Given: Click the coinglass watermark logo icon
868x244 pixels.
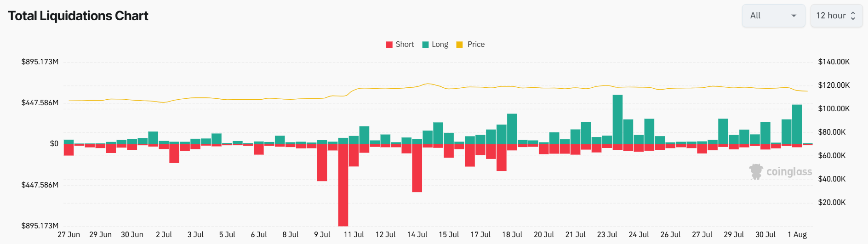Looking at the screenshot, I should point(756,171).
